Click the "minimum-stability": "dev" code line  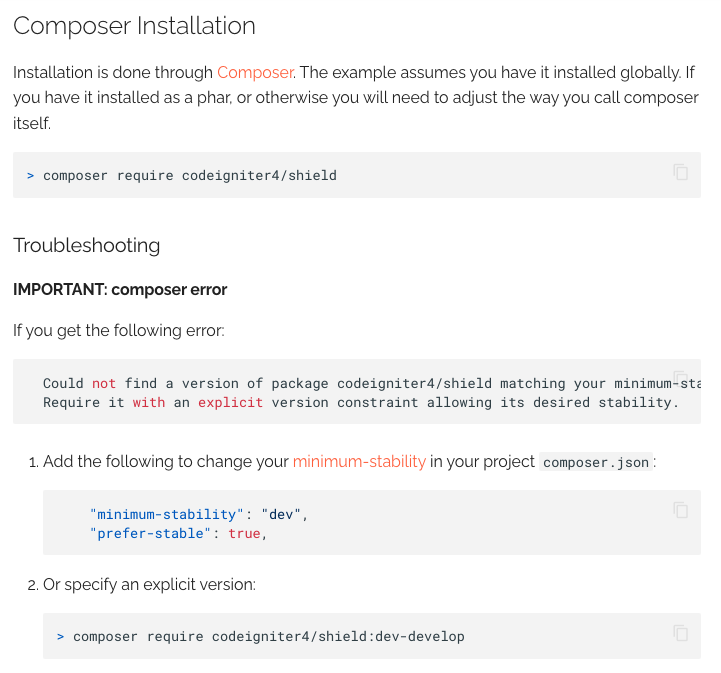pyautogui.click(x=198, y=515)
